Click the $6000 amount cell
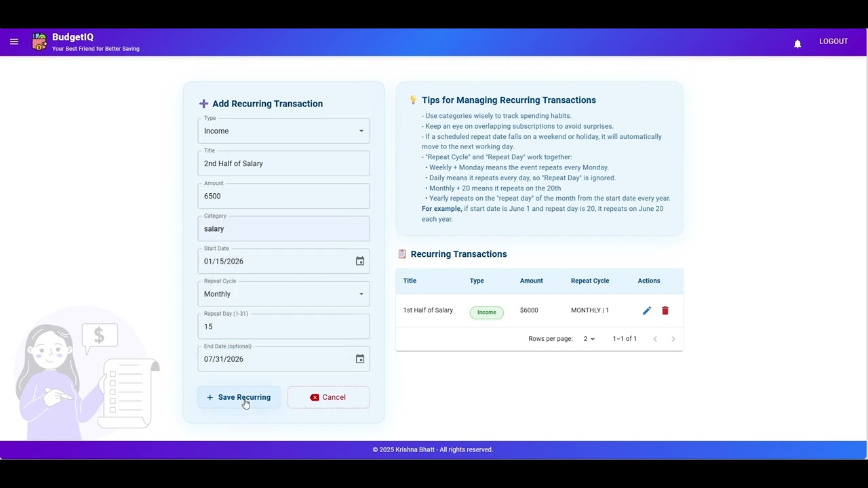Viewport: 868px width, 488px height. coord(529,310)
